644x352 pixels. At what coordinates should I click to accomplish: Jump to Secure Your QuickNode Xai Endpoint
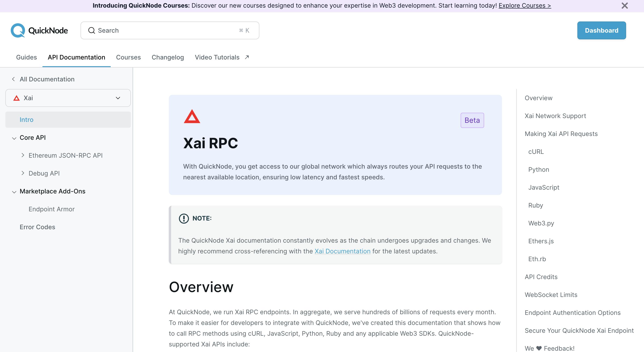579,331
